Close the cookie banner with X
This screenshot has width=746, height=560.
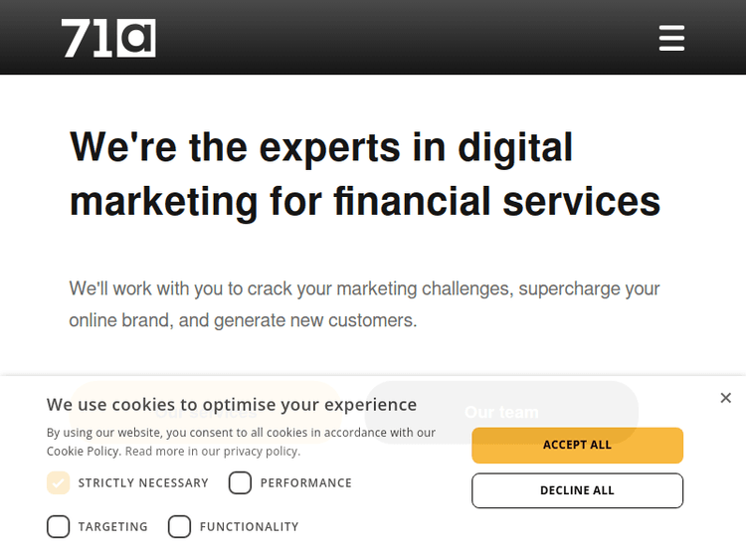click(x=725, y=398)
